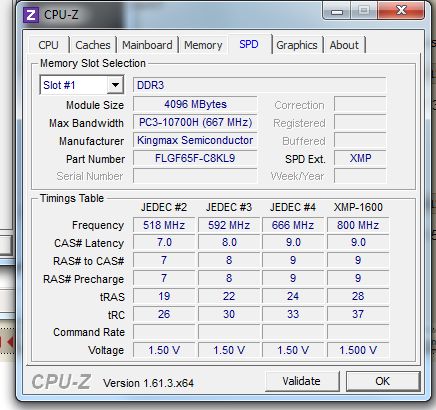
Task: Click the PC3-10700H (667 MHz) bandwidth value
Action: pos(195,122)
